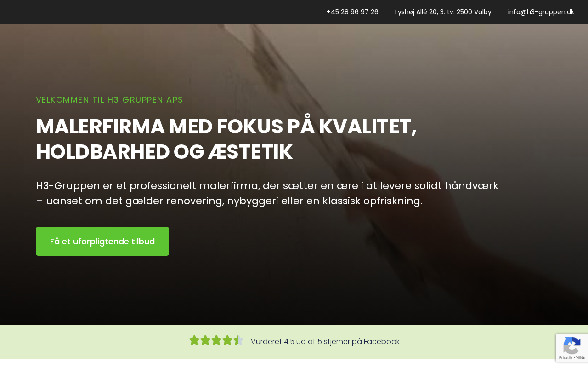The height and width of the screenshot is (368, 588).
Task: Click the half-filled fifth rating star
Action: (x=238, y=340)
